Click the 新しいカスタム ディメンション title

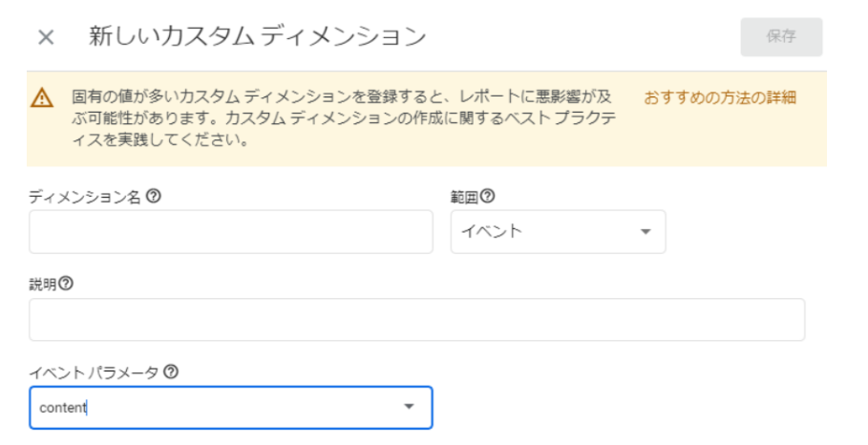[257, 37]
